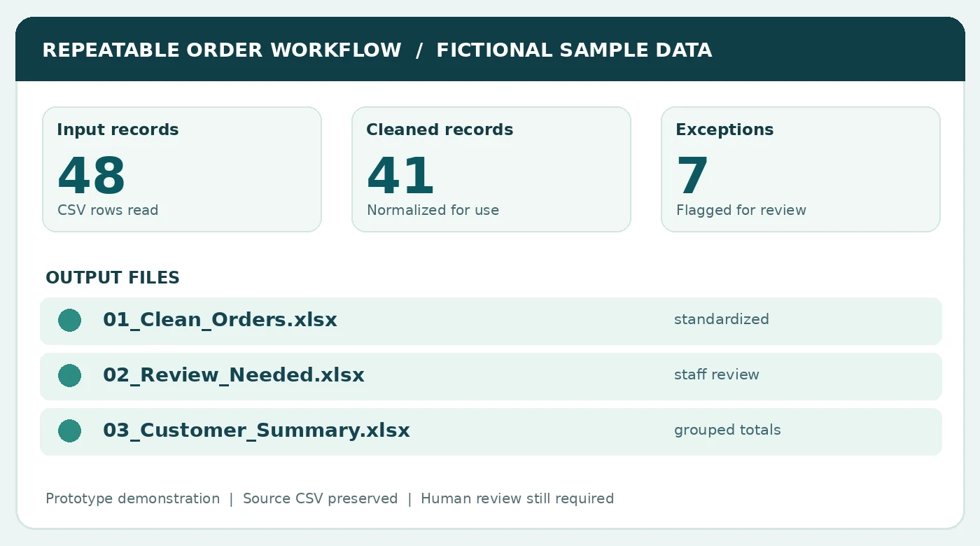The image size is (980, 546).
Task: Click the OUTPUT FILES section heading
Action: click(x=113, y=278)
